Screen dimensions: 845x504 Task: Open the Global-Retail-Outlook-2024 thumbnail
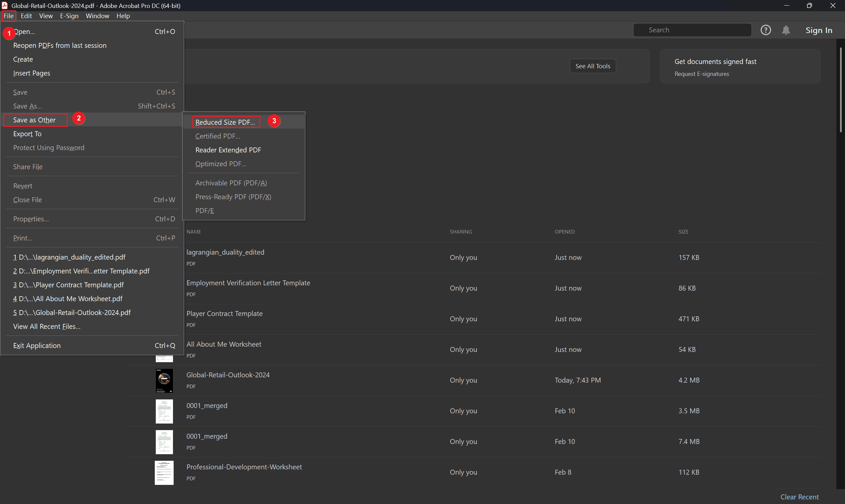pyautogui.click(x=164, y=380)
